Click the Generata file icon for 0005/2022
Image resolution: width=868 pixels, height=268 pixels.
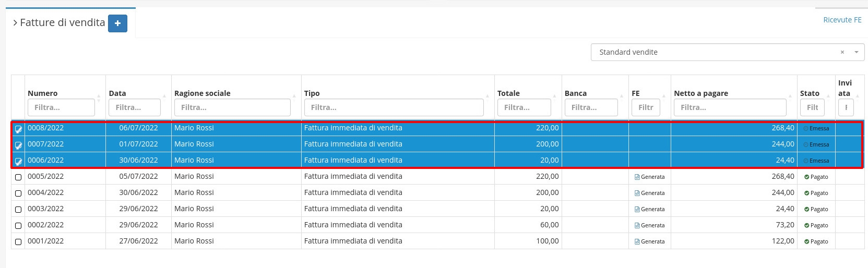click(637, 177)
